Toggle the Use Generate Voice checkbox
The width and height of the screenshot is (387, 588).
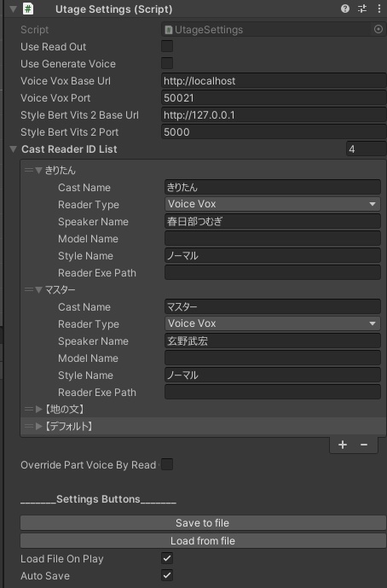(167, 63)
